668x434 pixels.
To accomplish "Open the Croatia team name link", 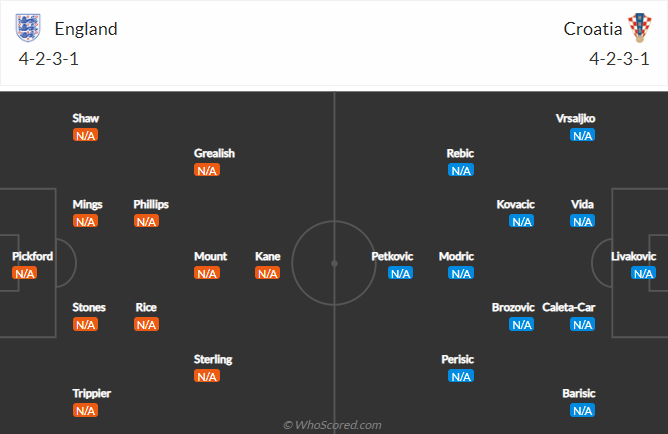I will click(592, 28).
